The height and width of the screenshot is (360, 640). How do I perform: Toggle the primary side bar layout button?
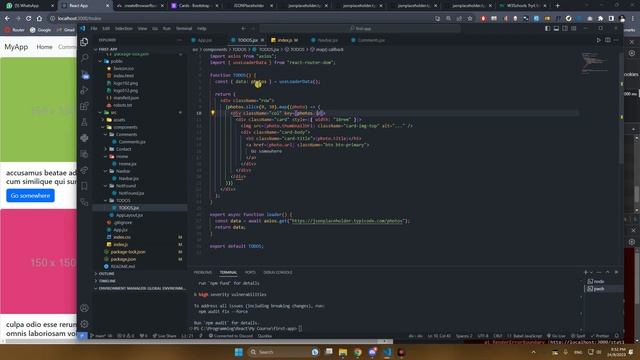(547, 29)
